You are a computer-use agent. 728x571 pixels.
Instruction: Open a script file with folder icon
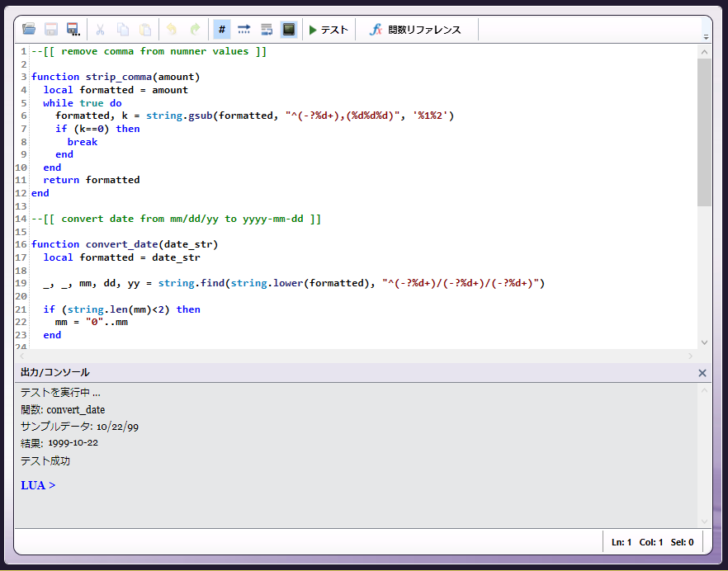[x=29, y=29]
